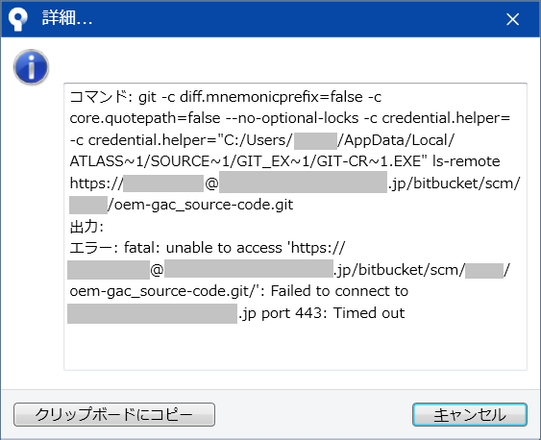The width and height of the screenshot is (541, 440).
Task: Click the -c credential.helper="C:/Users/ line
Action: click(x=262, y=140)
